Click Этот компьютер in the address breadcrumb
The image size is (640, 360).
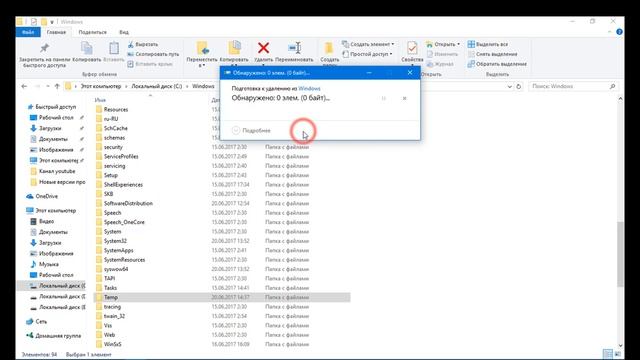100,86
